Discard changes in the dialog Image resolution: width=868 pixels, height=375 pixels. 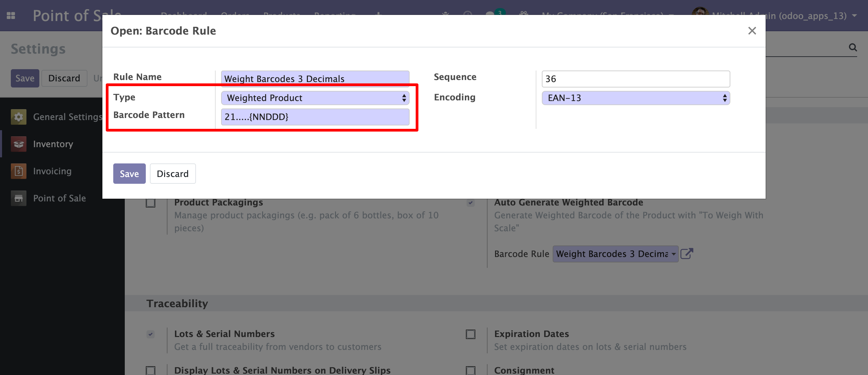(x=173, y=174)
